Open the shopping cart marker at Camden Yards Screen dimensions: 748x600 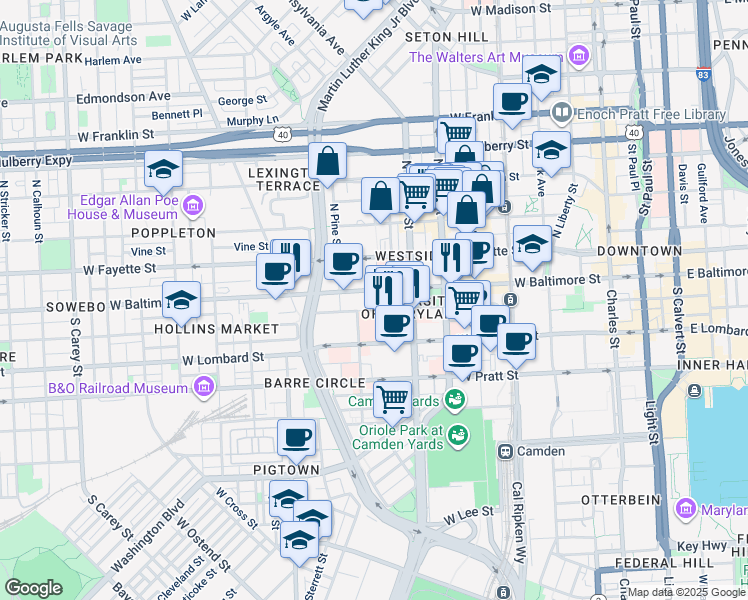click(393, 401)
